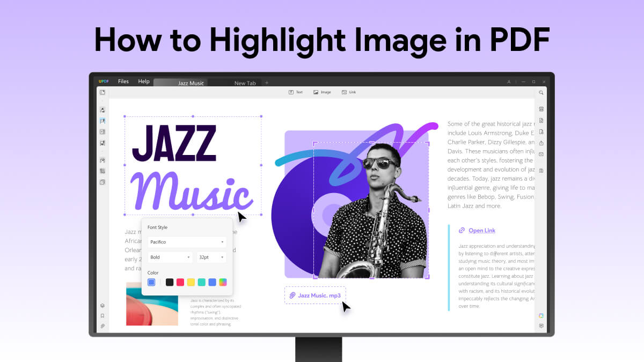Click the email envelope icon in right sidebar
This screenshot has height=362, width=644.
pyautogui.click(x=541, y=154)
